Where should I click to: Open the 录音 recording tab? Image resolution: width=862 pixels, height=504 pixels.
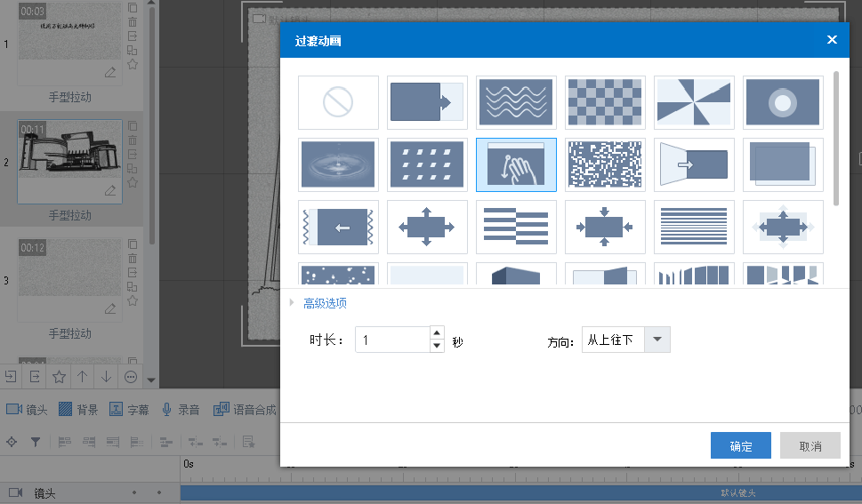point(181,410)
